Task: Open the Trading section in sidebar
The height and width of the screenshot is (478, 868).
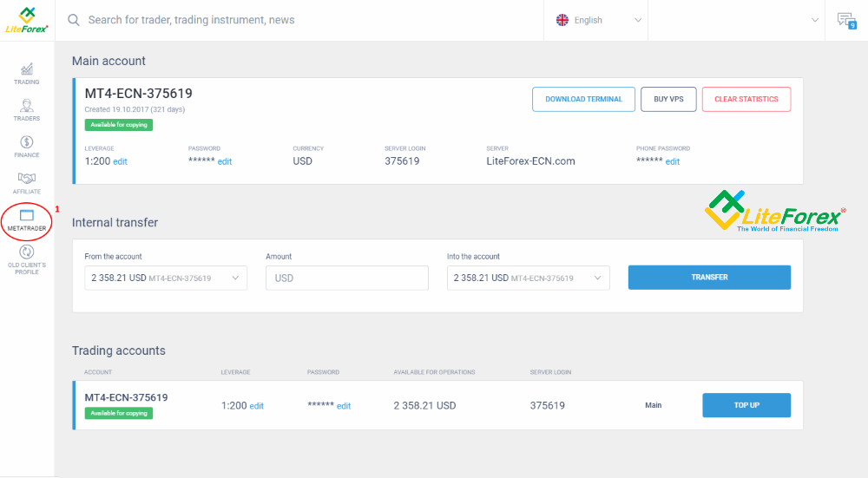Action: click(x=27, y=74)
